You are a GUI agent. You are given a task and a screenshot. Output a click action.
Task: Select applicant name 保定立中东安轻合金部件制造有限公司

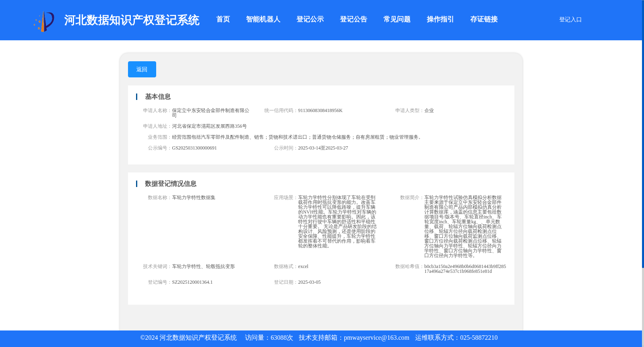[211, 113]
